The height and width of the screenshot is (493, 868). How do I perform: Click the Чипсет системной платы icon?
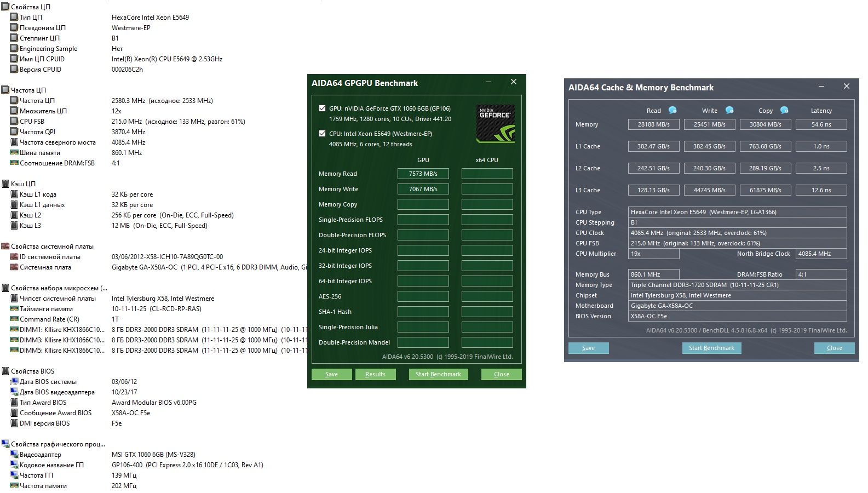[14, 298]
